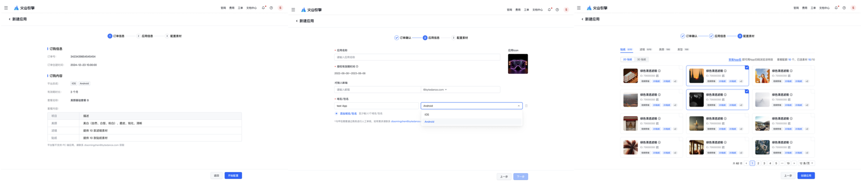
Task: Go to page 19 in the pagination
Action: [x=788, y=163]
